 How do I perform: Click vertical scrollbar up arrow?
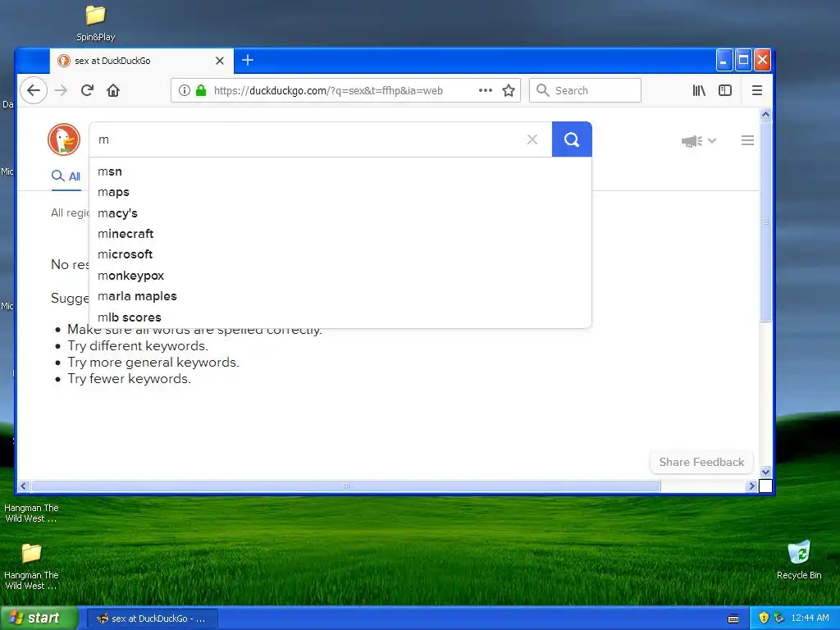[x=765, y=114]
